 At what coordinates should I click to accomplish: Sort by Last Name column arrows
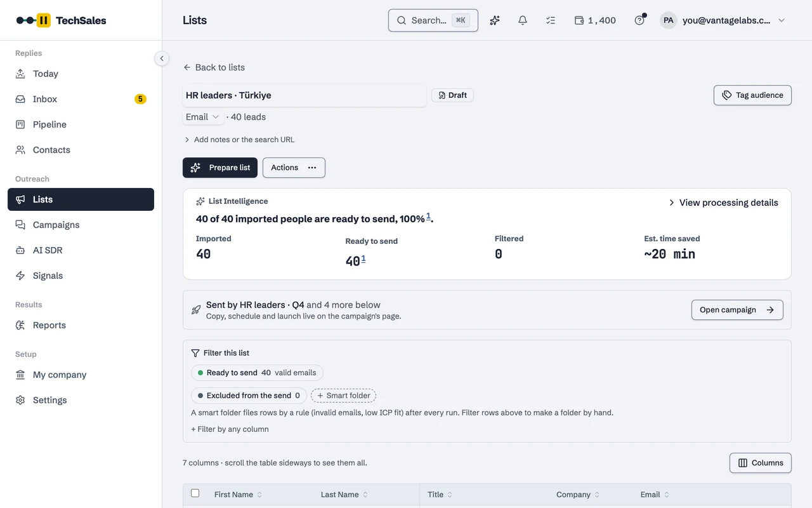click(365, 495)
